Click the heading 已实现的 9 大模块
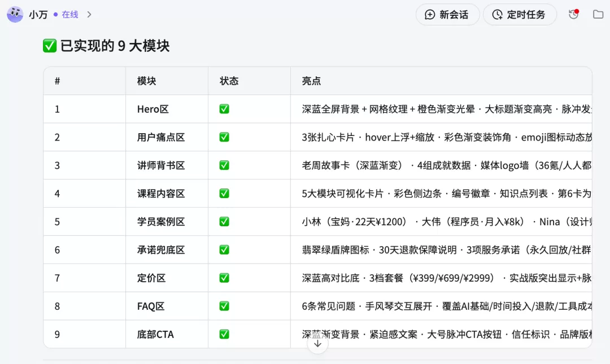 click(115, 46)
